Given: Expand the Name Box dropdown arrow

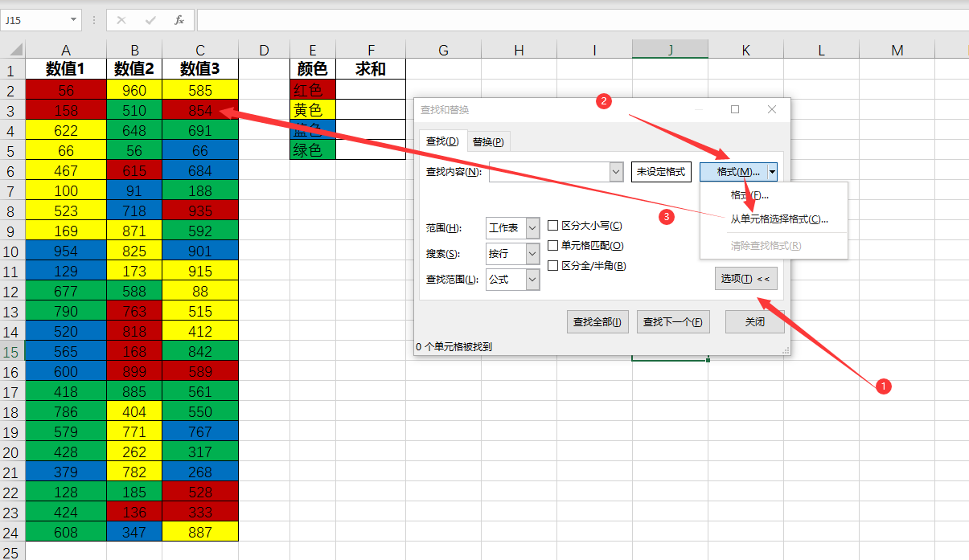Looking at the screenshot, I should [73, 19].
